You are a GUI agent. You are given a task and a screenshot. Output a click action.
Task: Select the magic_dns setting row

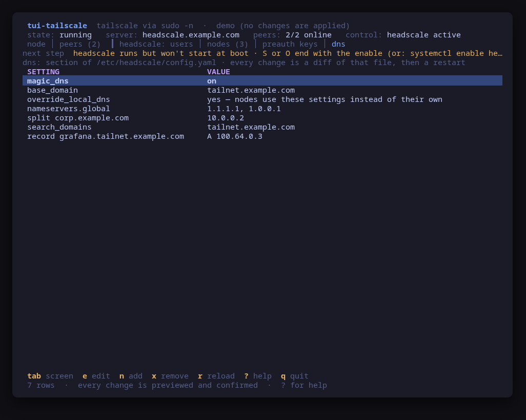[262, 81]
